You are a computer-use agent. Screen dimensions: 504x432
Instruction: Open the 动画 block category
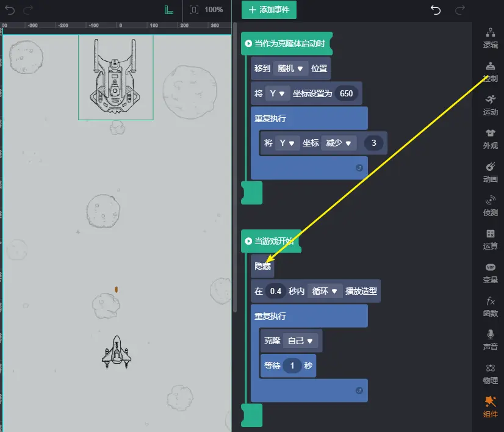click(490, 173)
